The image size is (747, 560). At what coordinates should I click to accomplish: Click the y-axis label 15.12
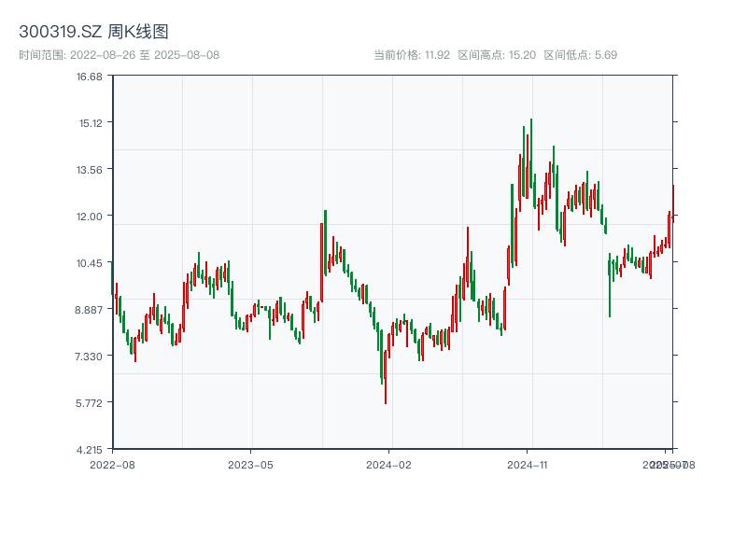tap(91, 123)
